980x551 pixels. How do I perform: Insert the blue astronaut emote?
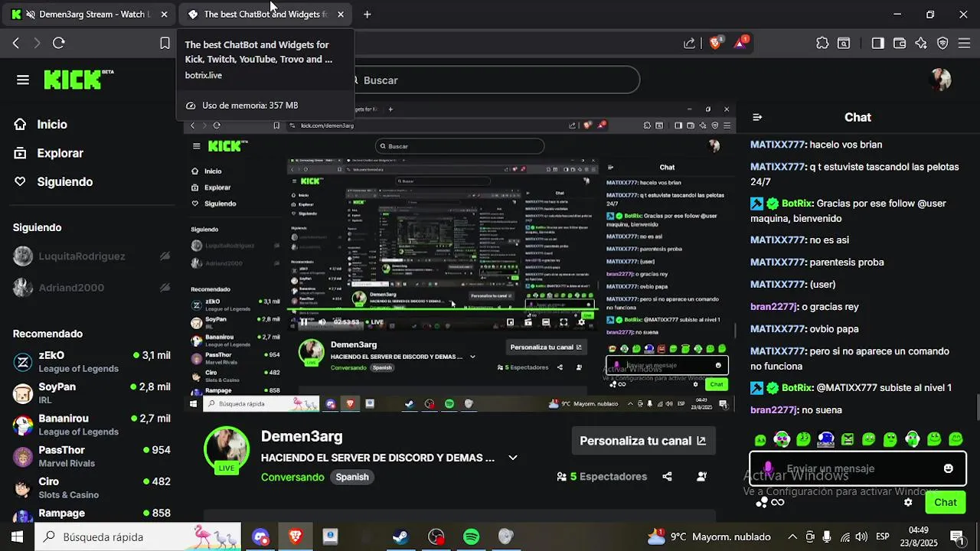click(825, 439)
